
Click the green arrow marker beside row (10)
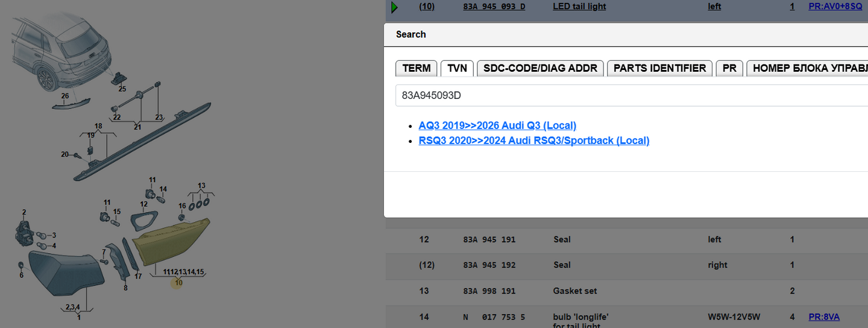click(395, 7)
